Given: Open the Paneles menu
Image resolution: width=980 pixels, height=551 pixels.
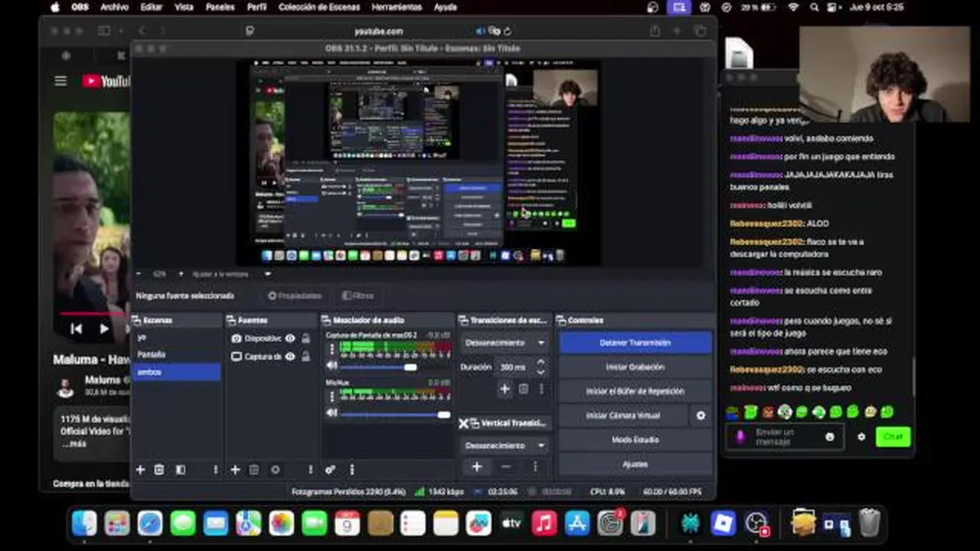Looking at the screenshot, I should [x=220, y=7].
